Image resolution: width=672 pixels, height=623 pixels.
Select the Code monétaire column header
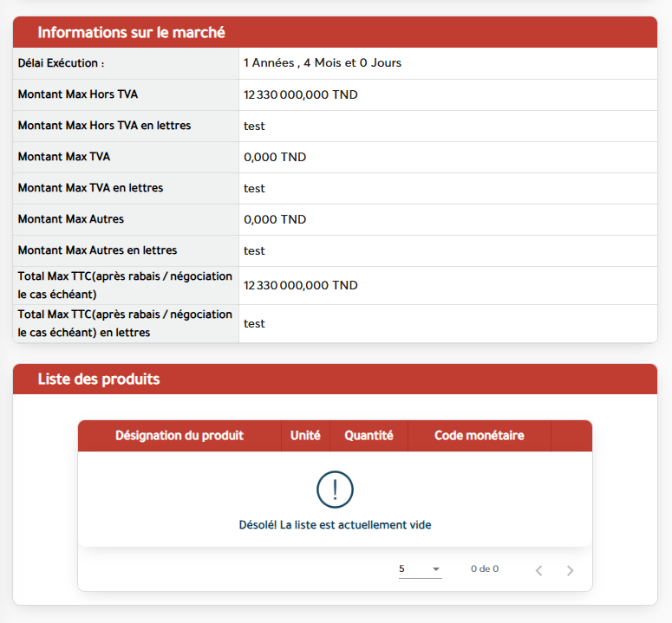click(x=479, y=436)
